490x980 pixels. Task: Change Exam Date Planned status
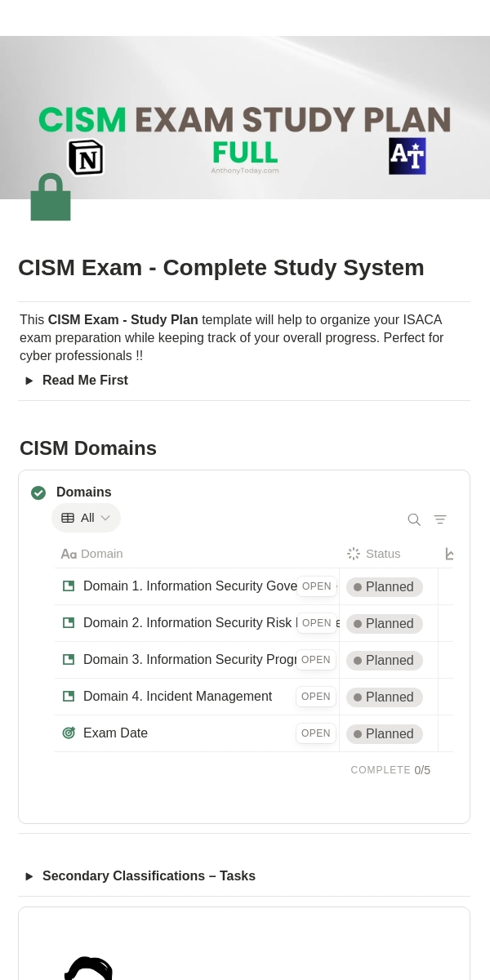point(385,734)
